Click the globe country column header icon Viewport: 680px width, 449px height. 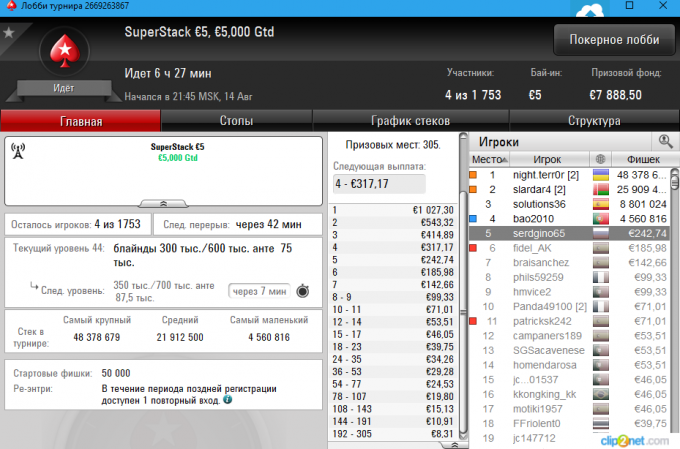tap(600, 159)
